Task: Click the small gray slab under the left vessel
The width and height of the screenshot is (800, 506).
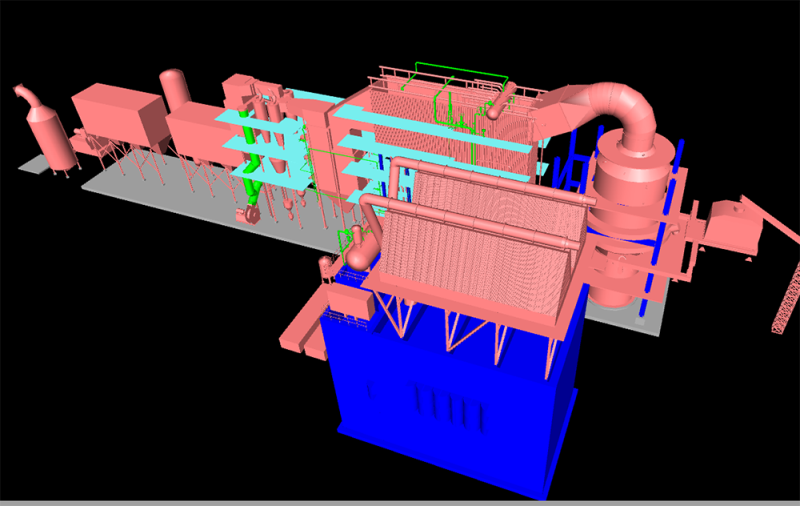Action: coord(36,165)
